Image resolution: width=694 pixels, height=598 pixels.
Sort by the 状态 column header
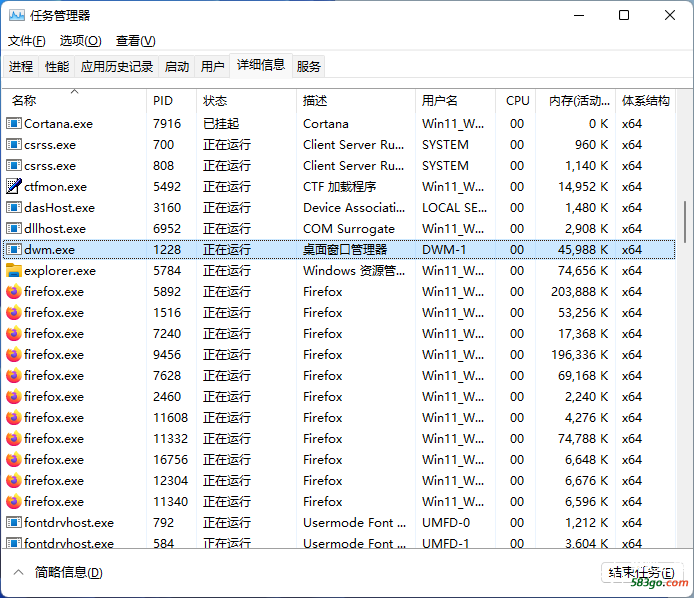coord(246,100)
